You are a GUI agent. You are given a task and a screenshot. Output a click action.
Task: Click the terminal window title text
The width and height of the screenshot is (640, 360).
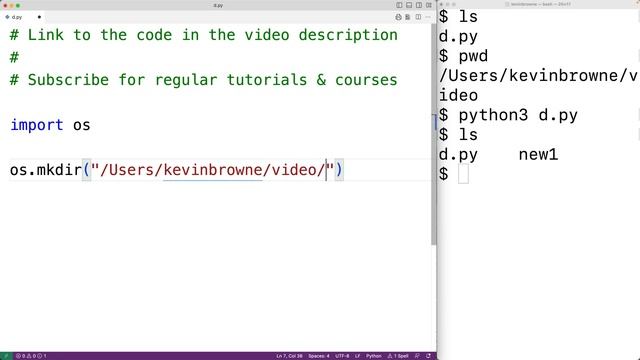[540, 4]
